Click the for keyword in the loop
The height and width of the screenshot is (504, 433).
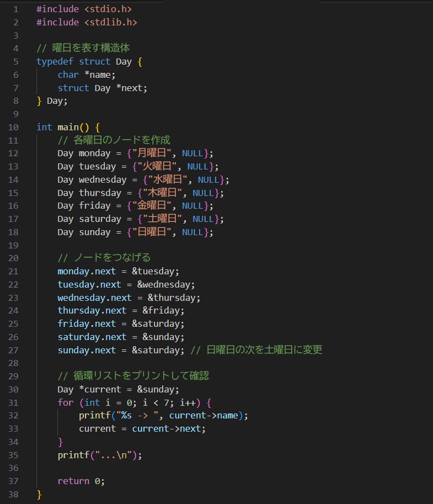pyautogui.click(x=65, y=402)
